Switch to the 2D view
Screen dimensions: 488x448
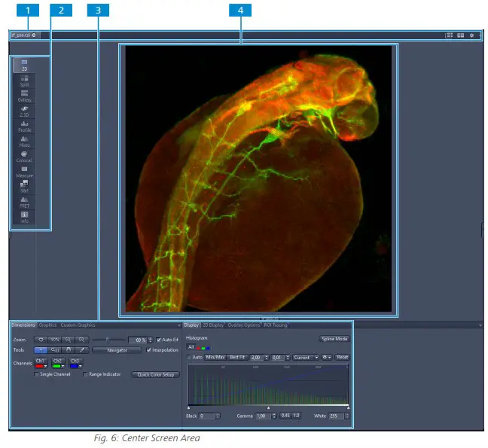[24, 66]
